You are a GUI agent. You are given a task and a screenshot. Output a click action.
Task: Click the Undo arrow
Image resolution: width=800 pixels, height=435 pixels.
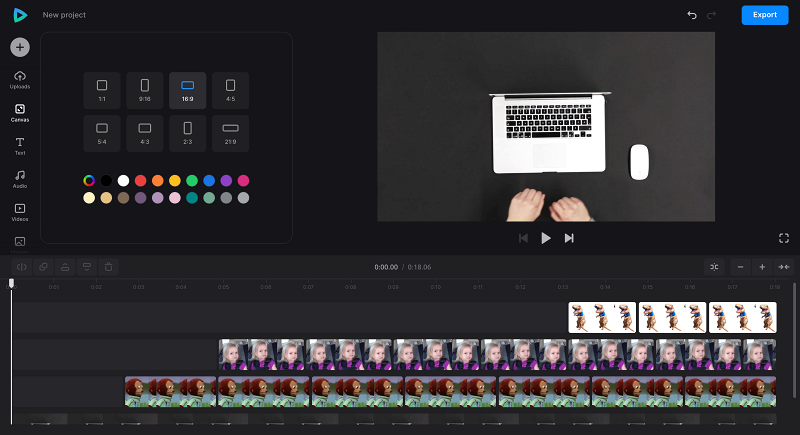click(692, 15)
